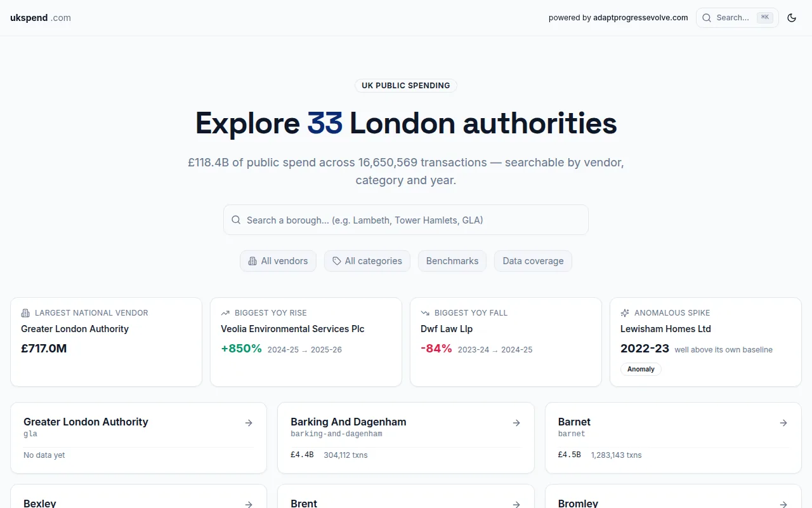This screenshot has height=508, width=812.
Task: Click the barking-and-dagenham slug text
Action: [336, 434]
